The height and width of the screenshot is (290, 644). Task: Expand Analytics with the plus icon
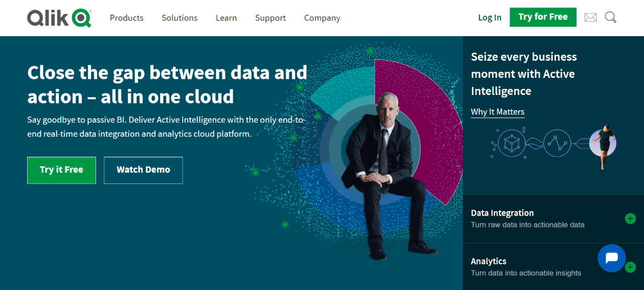click(x=630, y=268)
